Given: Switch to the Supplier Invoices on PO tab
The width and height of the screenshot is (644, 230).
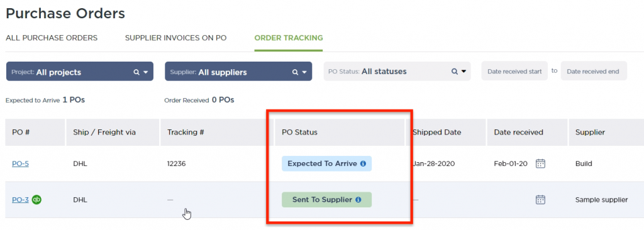Looking at the screenshot, I should coord(176,38).
